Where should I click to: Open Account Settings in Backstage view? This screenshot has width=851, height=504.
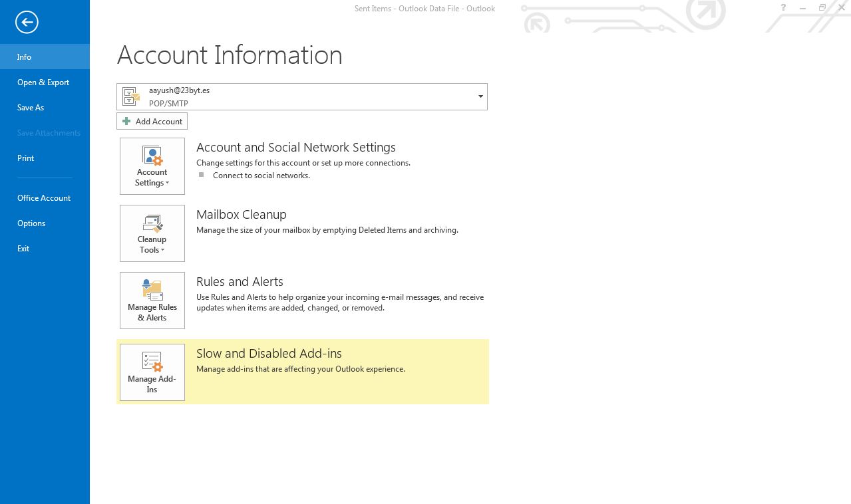coord(152,166)
